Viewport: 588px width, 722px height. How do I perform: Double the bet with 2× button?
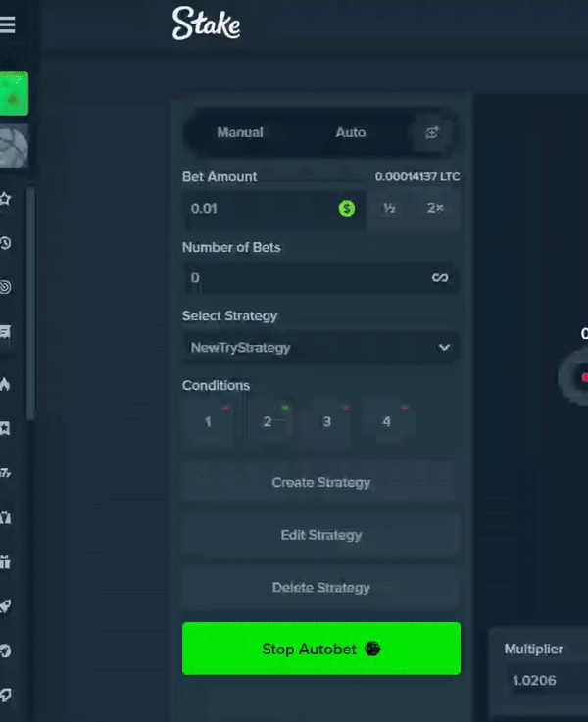click(x=435, y=208)
